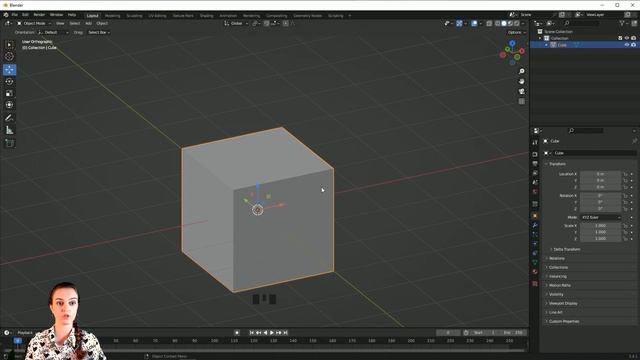Toggle X-ray mode in viewport header
Viewport: 640px width, 360px height.
click(x=489, y=23)
